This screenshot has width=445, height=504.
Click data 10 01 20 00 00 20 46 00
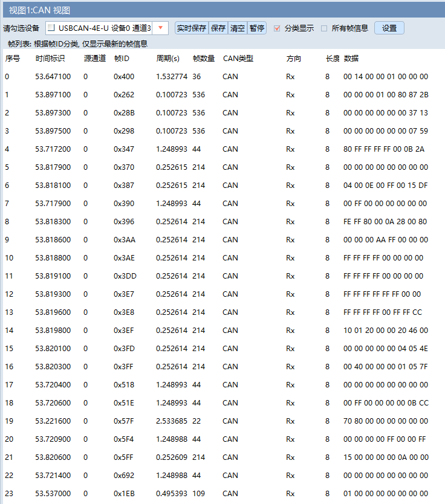(386, 331)
